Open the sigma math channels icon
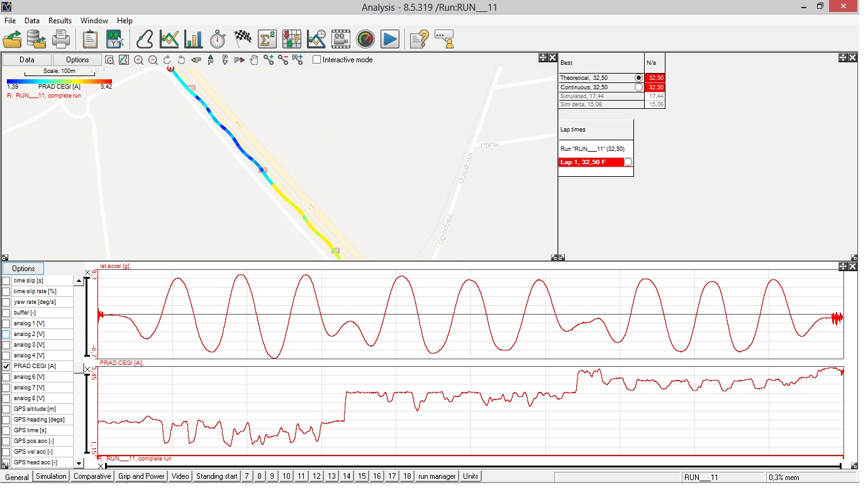 click(267, 39)
